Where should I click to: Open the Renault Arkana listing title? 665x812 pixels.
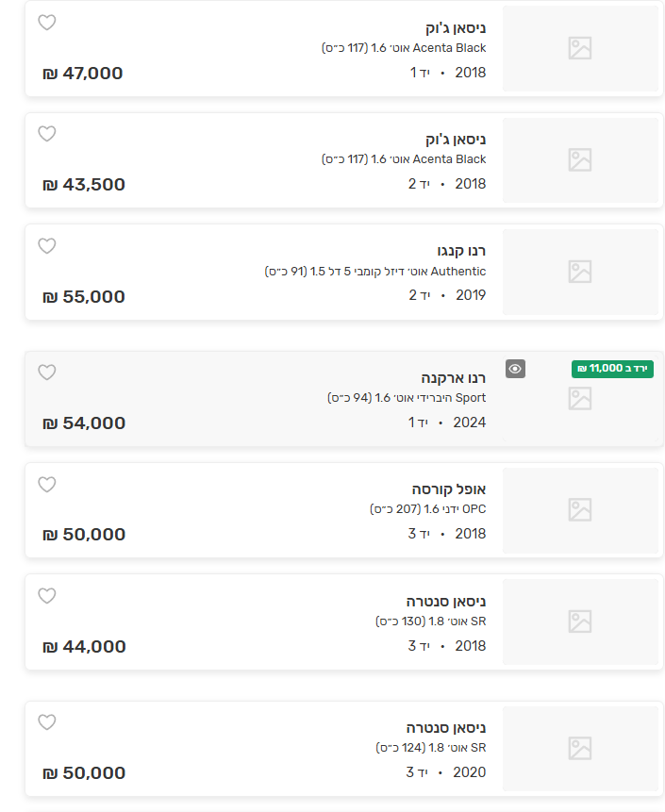pos(454,378)
